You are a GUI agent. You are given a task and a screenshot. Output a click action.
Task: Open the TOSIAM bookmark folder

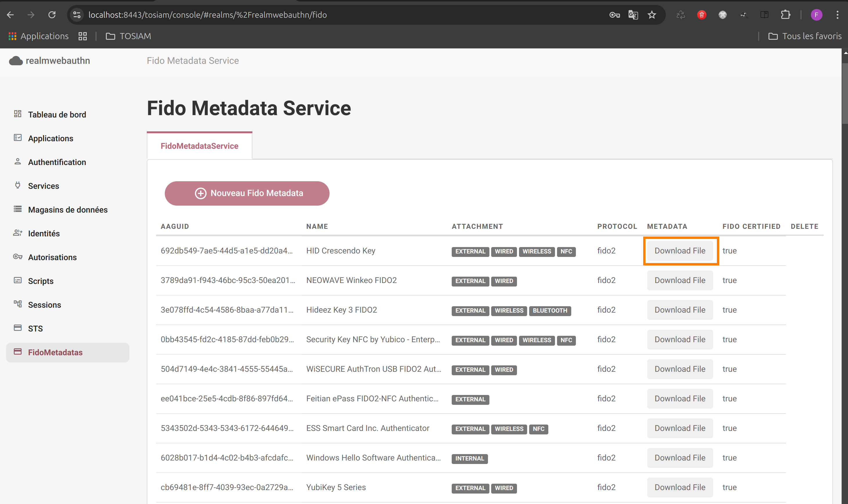click(129, 36)
